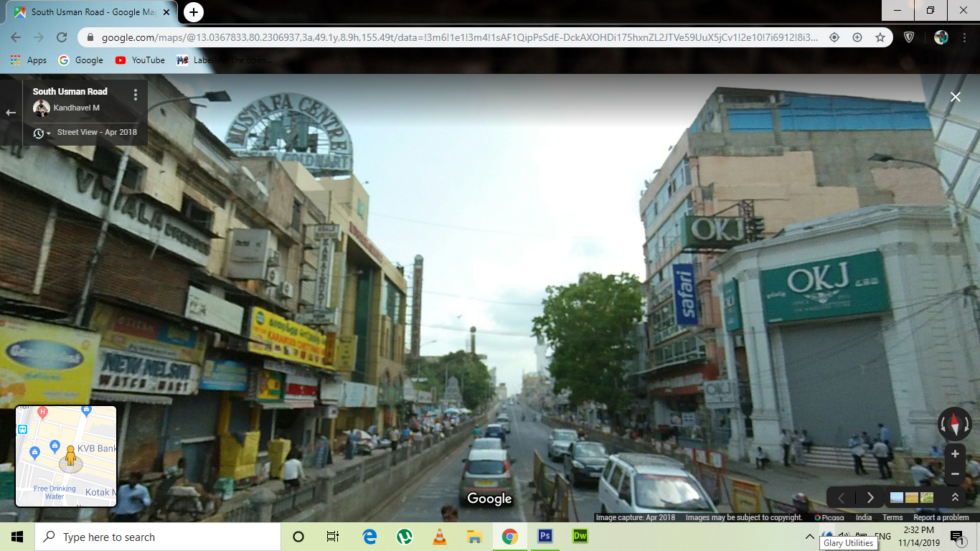The image size is (980, 551).
Task: Open the Apps bookmark
Action: [x=29, y=60]
